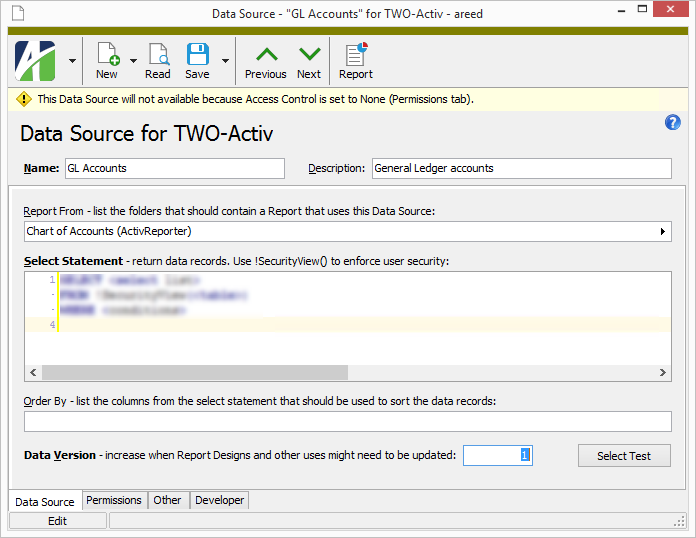Open the dropdown arrow beside the logo
696x538 pixels.
[x=72, y=61]
